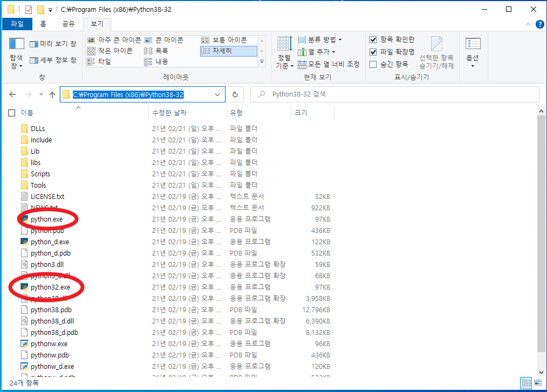Select python.exe application
The width and height of the screenshot is (547, 392).
click(47, 219)
